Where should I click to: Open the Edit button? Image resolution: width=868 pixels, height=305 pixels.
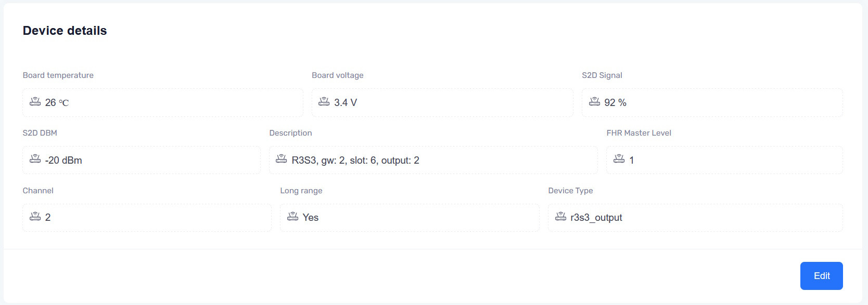[821, 276]
